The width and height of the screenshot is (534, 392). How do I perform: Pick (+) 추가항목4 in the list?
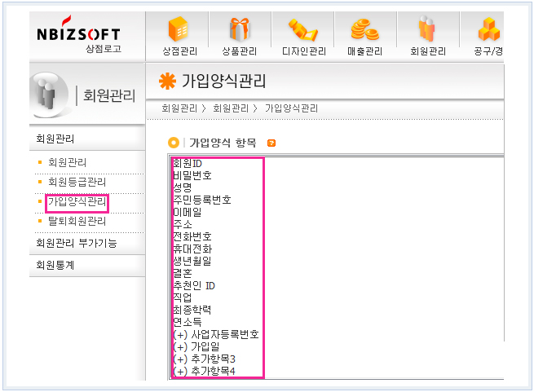click(204, 371)
